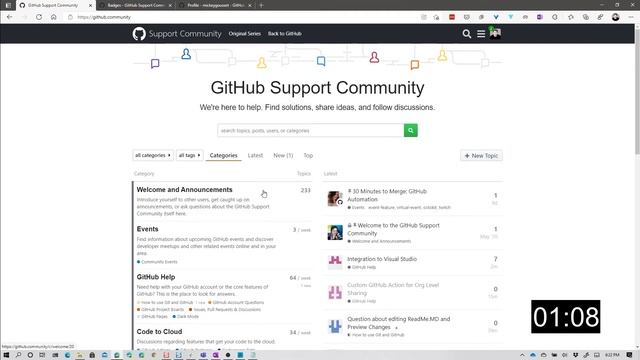Click GitHub Project Boards subcategory link

(x=162, y=309)
